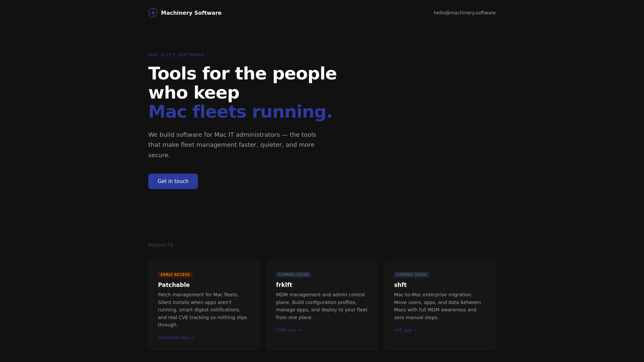Click the Get in touch button

pyautogui.click(x=173, y=181)
